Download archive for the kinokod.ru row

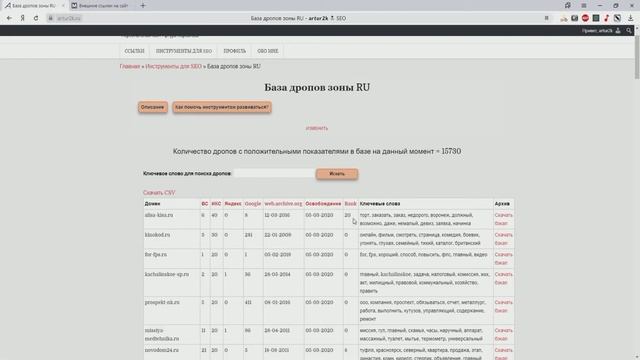click(x=503, y=239)
